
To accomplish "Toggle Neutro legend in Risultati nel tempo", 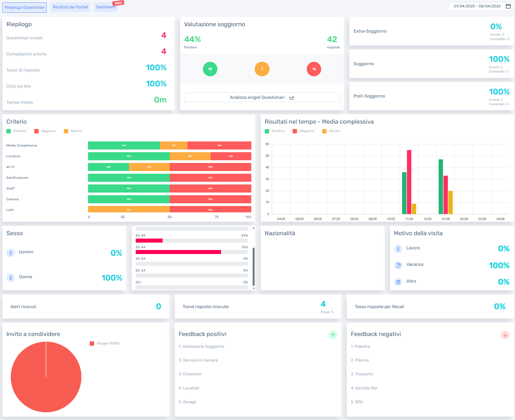I will point(331,131).
